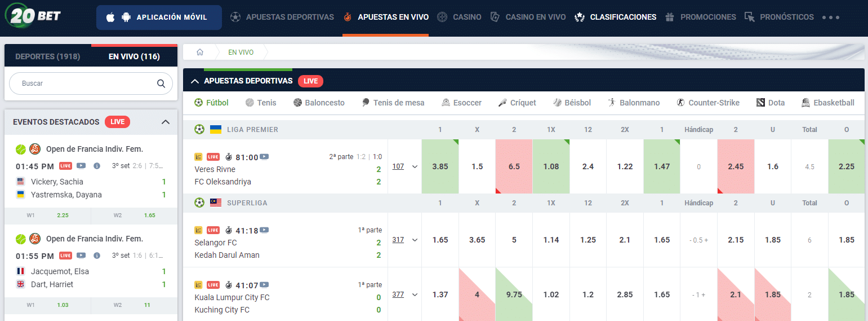Screen dimensions: 868x321
Task: Select the Críquet sport tab
Action: coord(517,103)
